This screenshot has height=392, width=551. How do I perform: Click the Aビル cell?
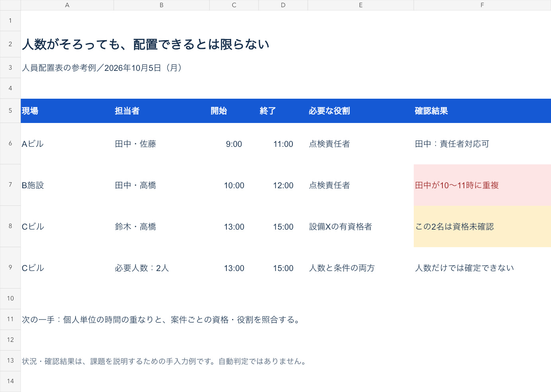coord(67,144)
